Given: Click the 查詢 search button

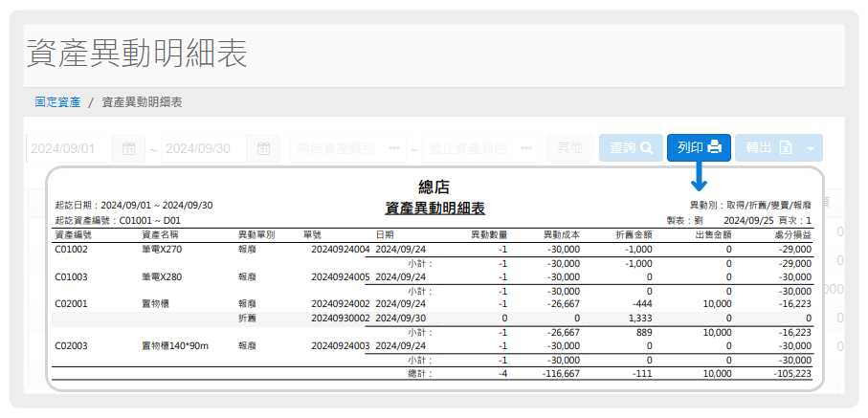Looking at the screenshot, I should pos(631,148).
